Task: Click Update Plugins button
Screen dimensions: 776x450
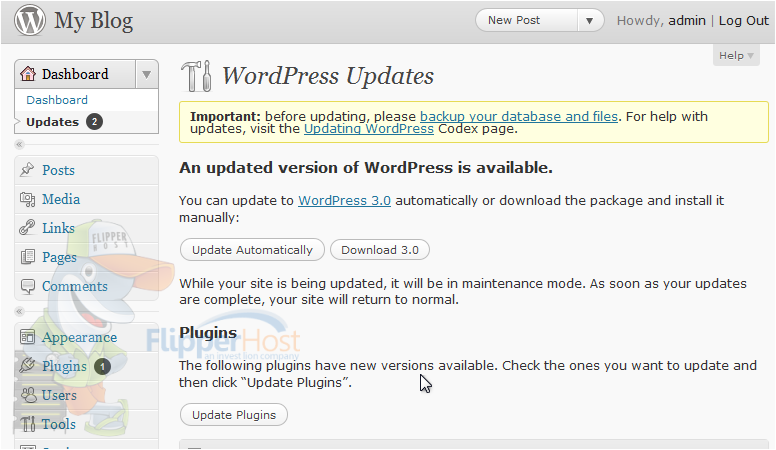Action: pyautogui.click(x=234, y=415)
